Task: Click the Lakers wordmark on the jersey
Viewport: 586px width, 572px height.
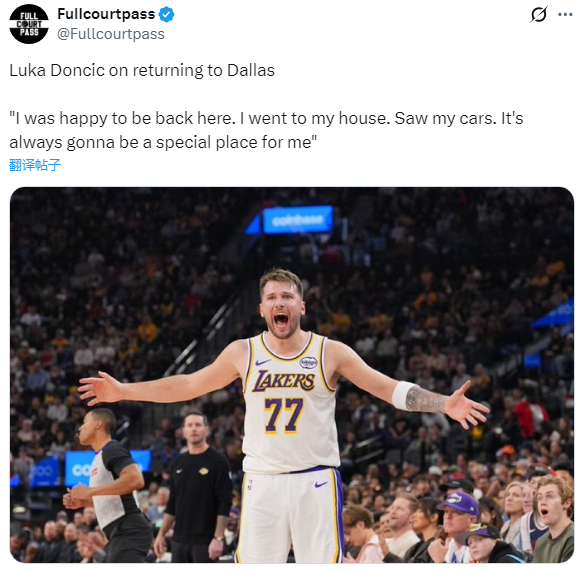Action: (x=284, y=381)
